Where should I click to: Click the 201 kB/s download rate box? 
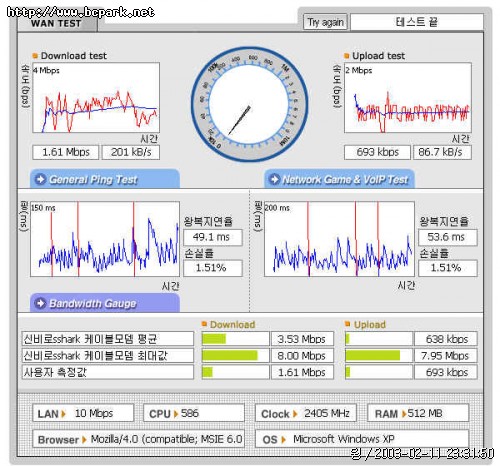[x=131, y=152]
